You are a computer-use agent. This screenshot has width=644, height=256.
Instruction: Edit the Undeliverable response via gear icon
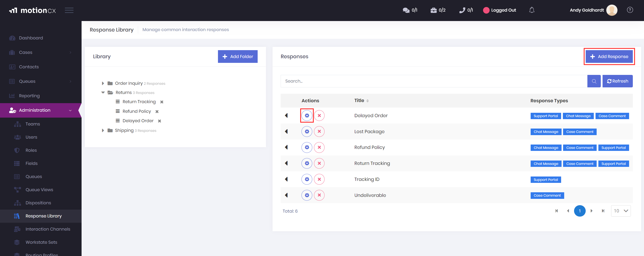coord(307,195)
